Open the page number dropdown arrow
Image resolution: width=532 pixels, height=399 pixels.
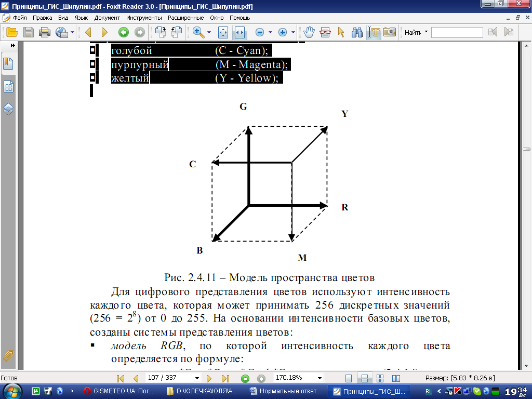coord(197,378)
